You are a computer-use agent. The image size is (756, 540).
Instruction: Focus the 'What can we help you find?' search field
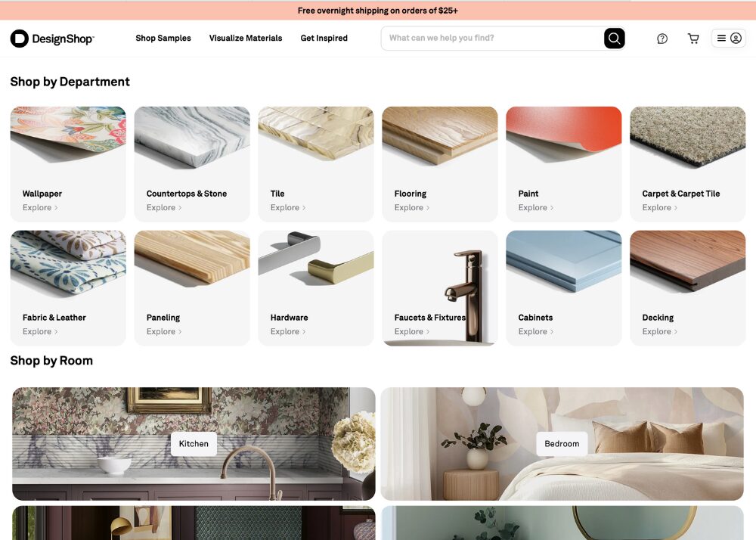click(x=492, y=38)
